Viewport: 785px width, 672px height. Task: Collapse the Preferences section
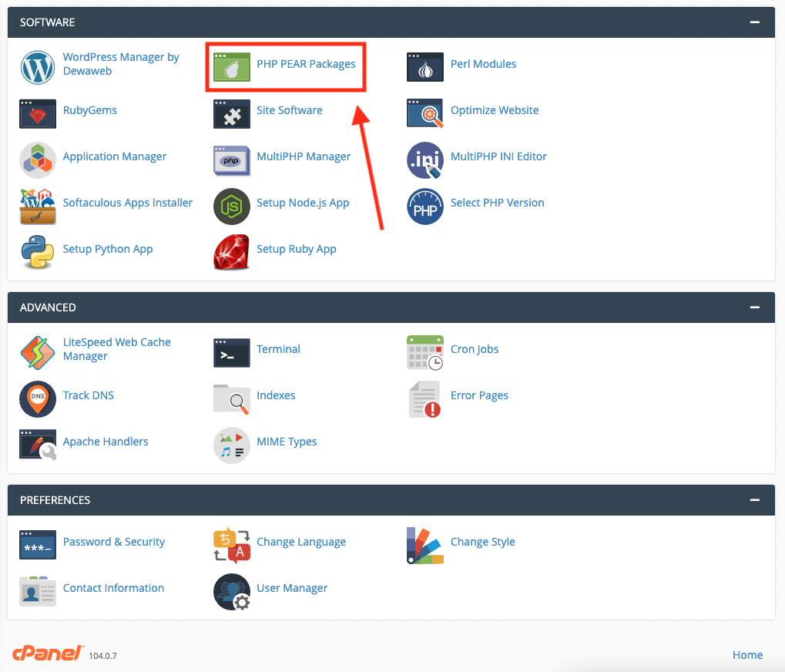point(755,499)
